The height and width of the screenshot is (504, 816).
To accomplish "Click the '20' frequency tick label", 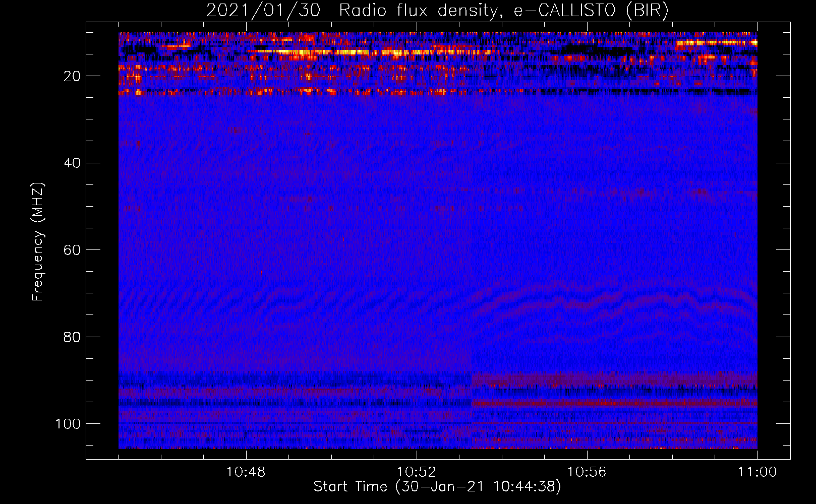I will [x=73, y=76].
